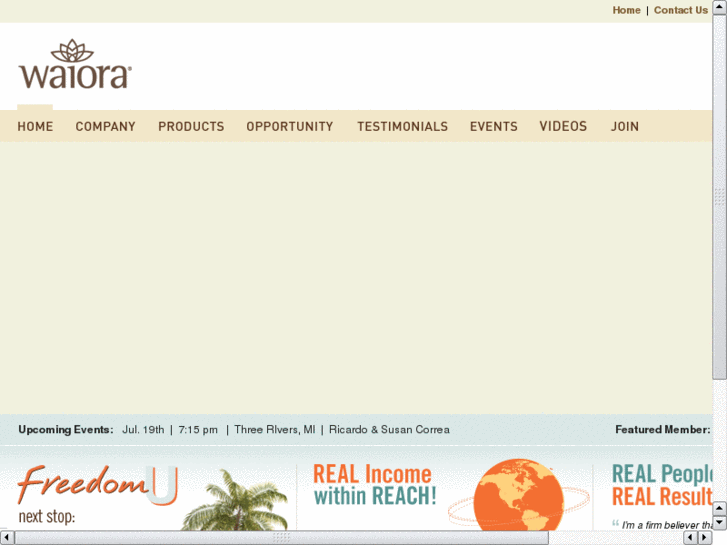Click the 7:15 pm event time
The height and width of the screenshot is (545, 727).
(x=198, y=430)
